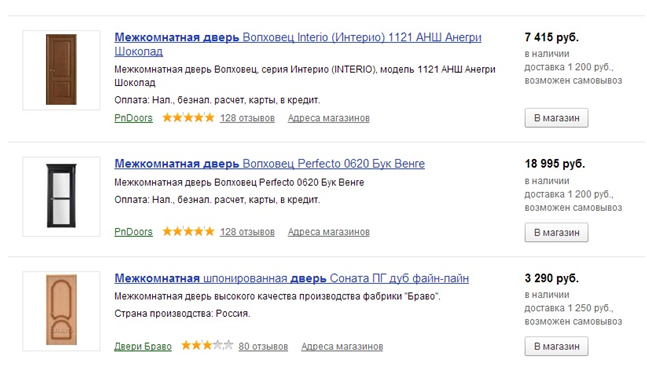Click the five-star rating of the Interio listing

pos(188,118)
